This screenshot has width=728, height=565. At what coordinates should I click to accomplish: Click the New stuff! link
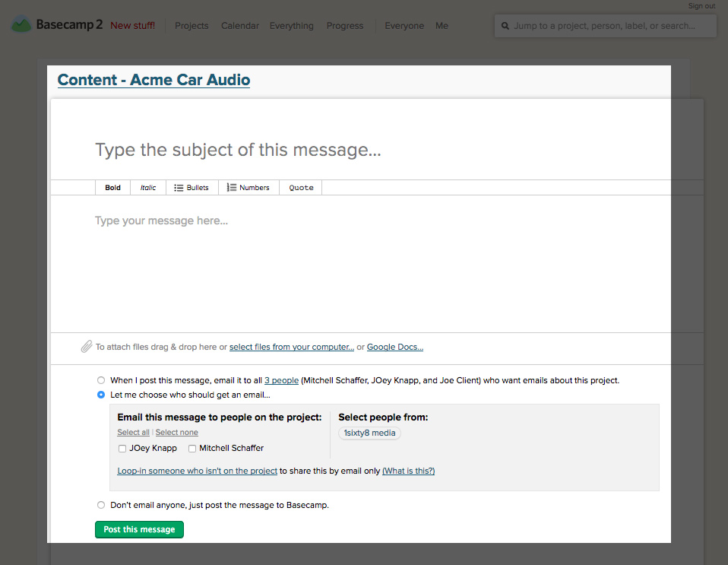(x=133, y=26)
